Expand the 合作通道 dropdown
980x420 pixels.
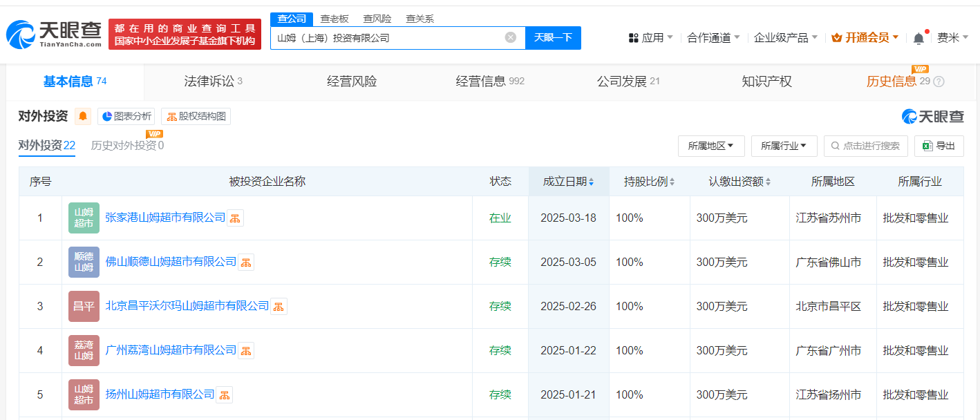pos(714,38)
